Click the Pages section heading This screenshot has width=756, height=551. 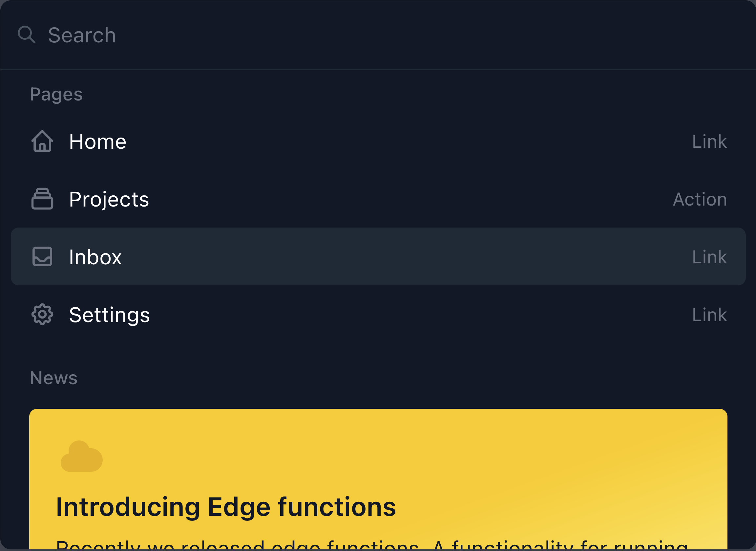pyautogui.click(x=56, y=94)
